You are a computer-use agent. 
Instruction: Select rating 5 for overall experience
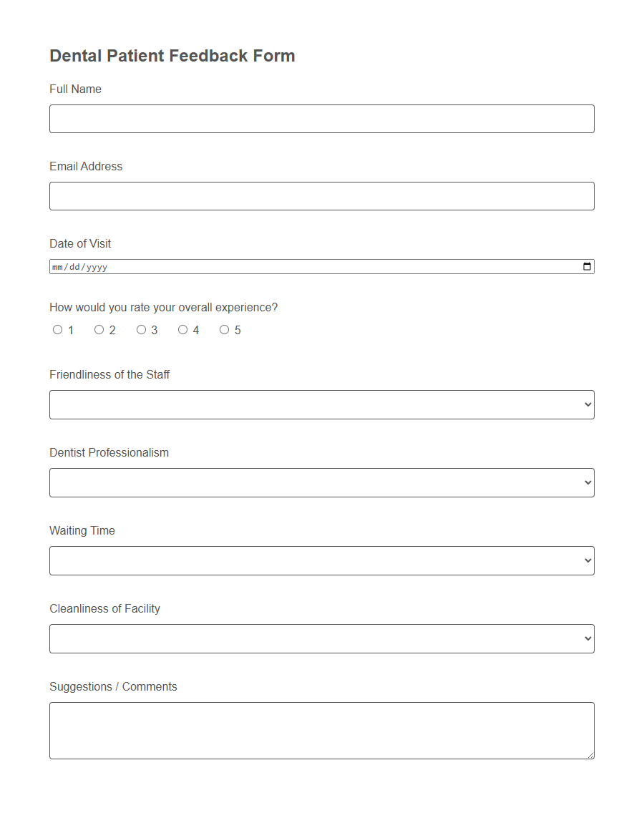pyautogui.click(x=225, y=329)
